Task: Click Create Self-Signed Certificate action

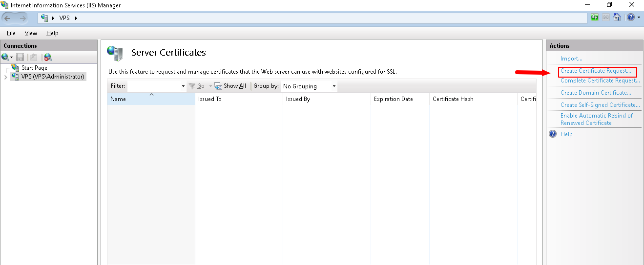Action: (600, 105)
